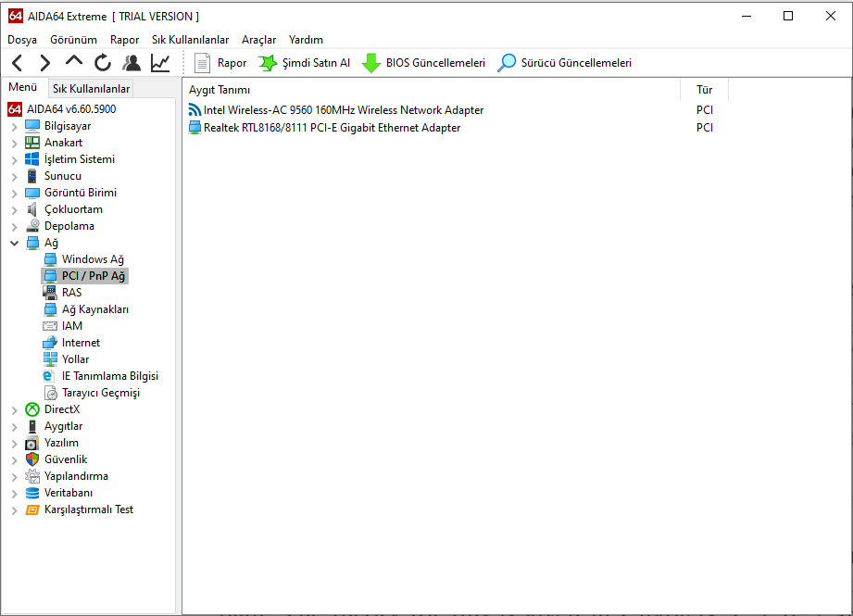Expand the Bilgisayar tree node

pyautogui.click(x=14, y=127)
